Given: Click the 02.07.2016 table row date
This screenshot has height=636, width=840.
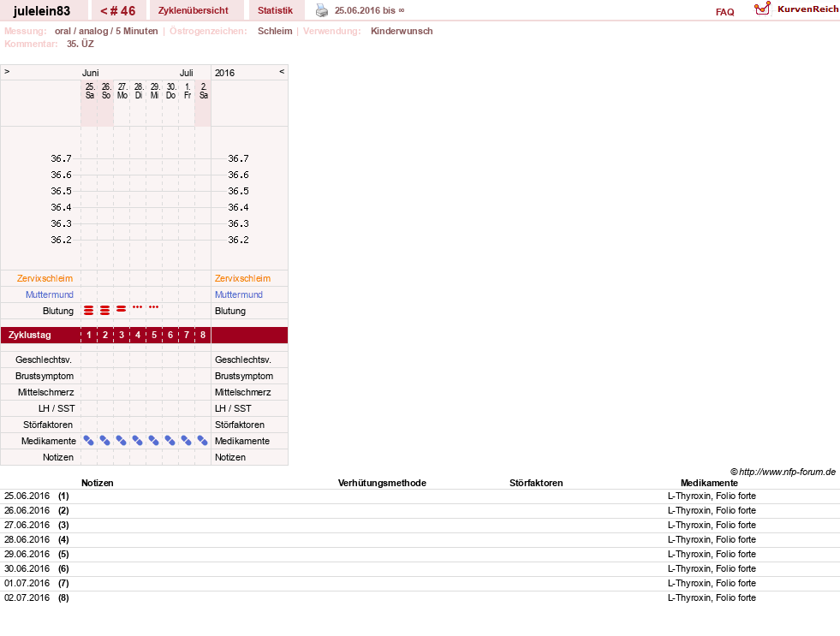Looking at the screenshot, I should 27,597.
